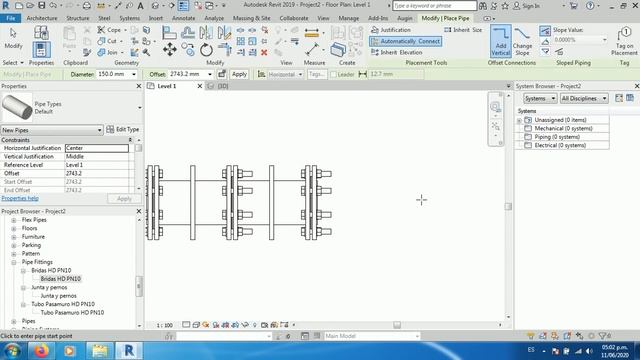Click the Project Browser scrollbar thumb
Viewport: 640px width, 360px height.
tap(139, 287)
